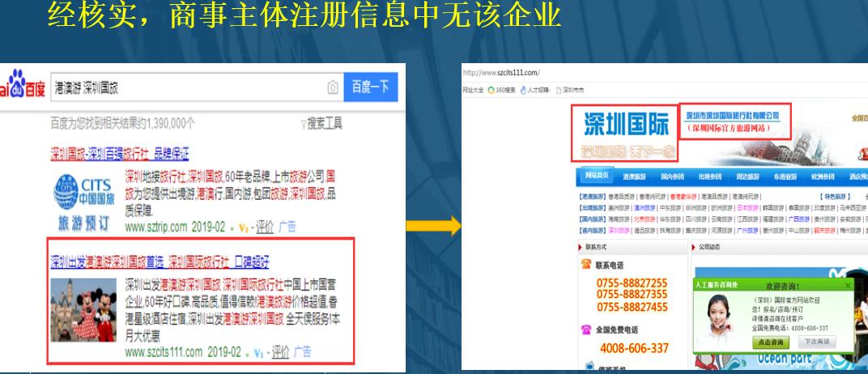This screenshot has width=868, height=374.
Task: Click the 人工服务咨询处 popup title
Action: tap(717, 285)
